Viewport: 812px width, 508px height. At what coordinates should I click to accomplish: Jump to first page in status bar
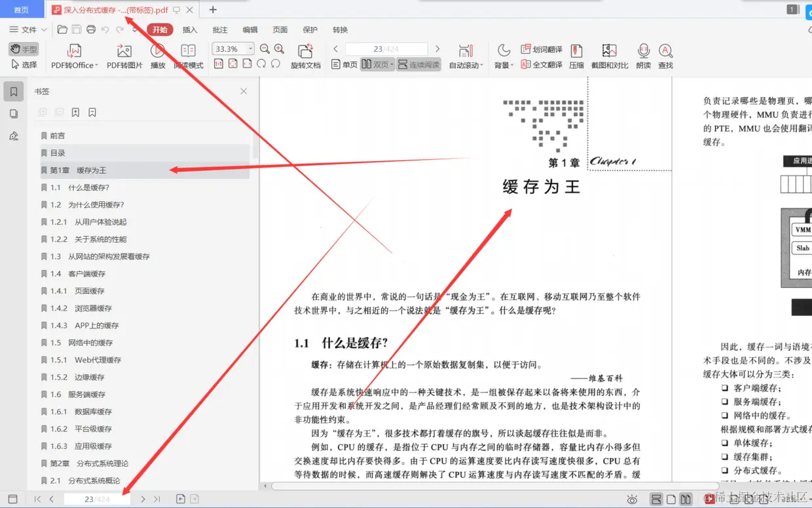(37, 499)
